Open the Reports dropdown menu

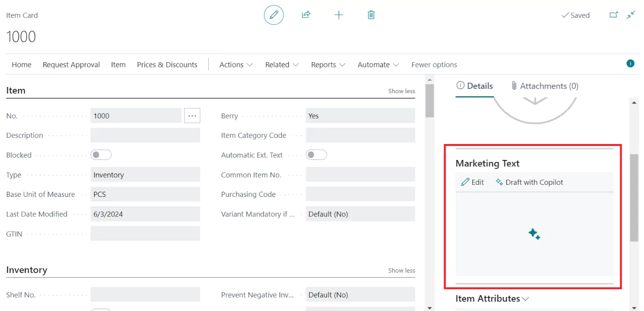click(x=328, y=65)
